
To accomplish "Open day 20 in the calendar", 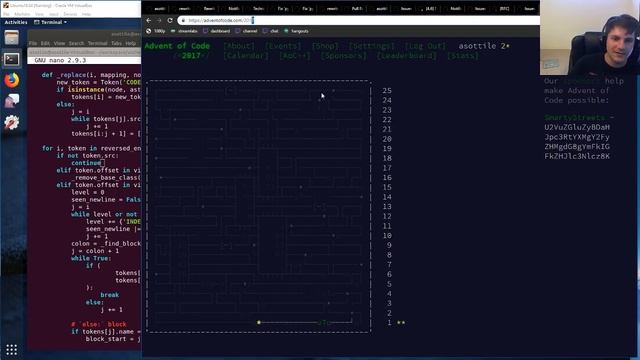I will point(387,139).
